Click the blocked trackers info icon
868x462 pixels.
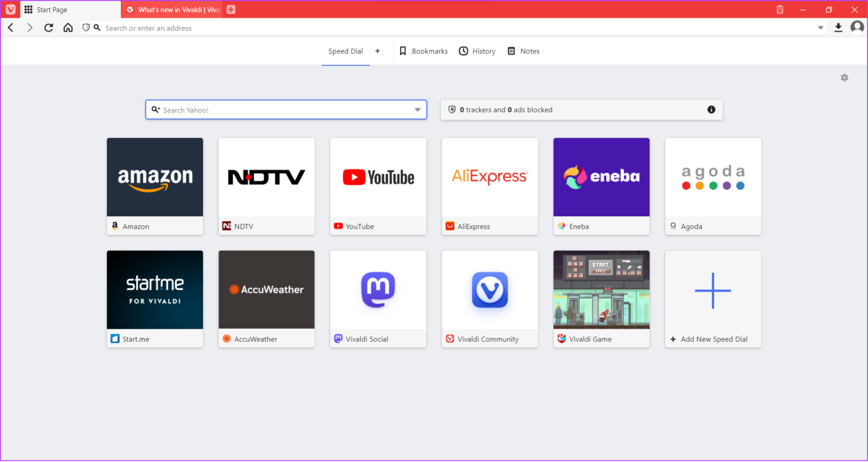(711, 110)
